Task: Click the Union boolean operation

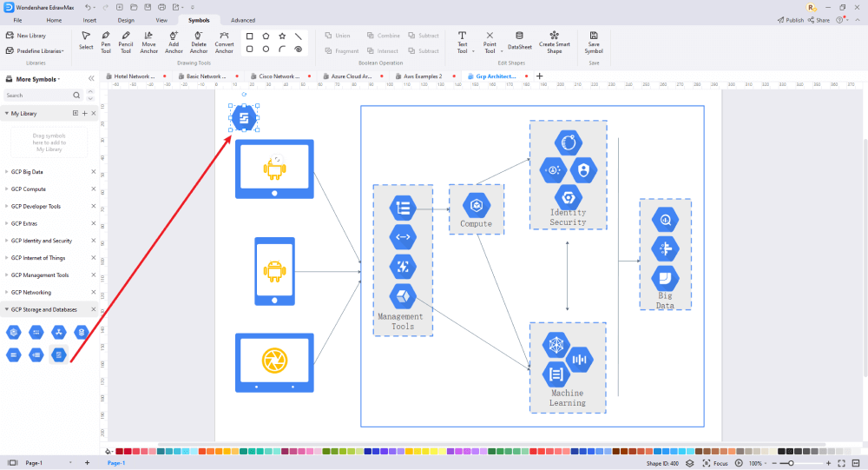Action: (x=338, y=36)
